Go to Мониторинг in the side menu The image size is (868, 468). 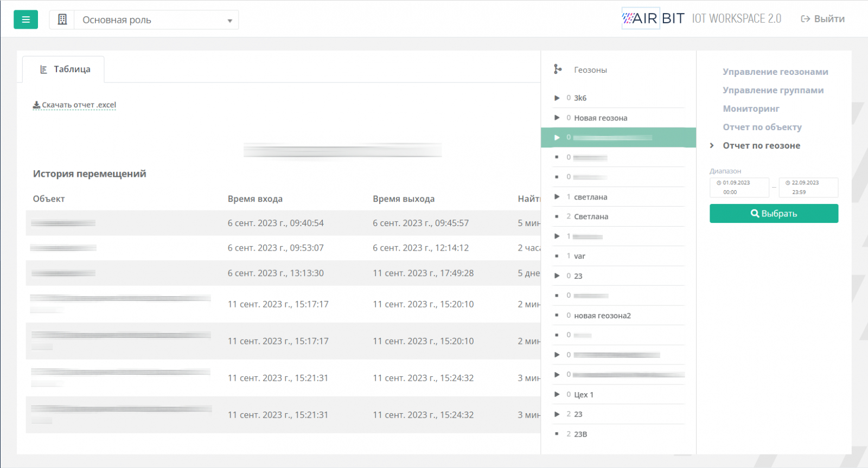751,108
